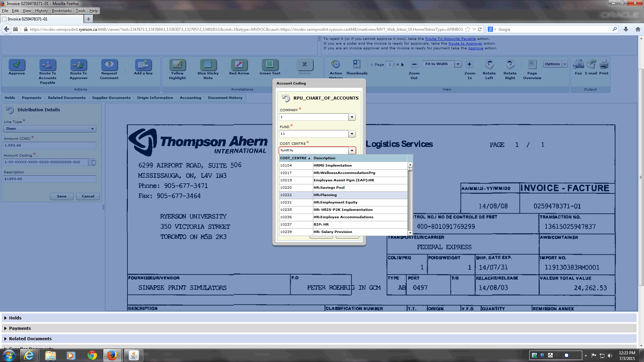Open the Account Coding lookup icon
This screenshot has height=362, width=644.
tap(92, 162)
